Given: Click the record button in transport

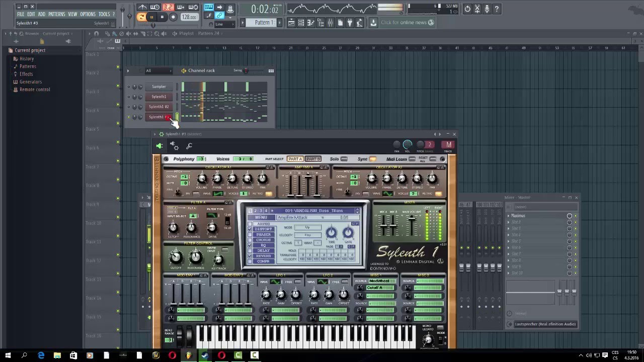Looking at the screenshot, I should (173, 17).
